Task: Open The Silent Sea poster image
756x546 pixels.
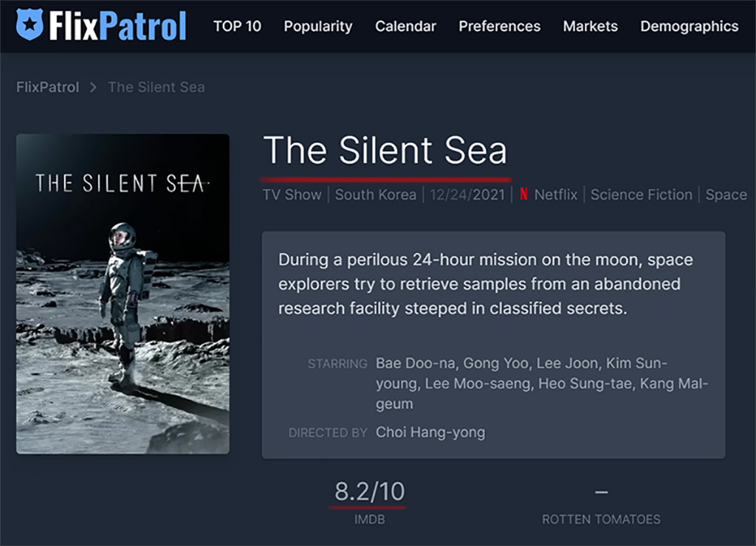Action: [123, 294]
